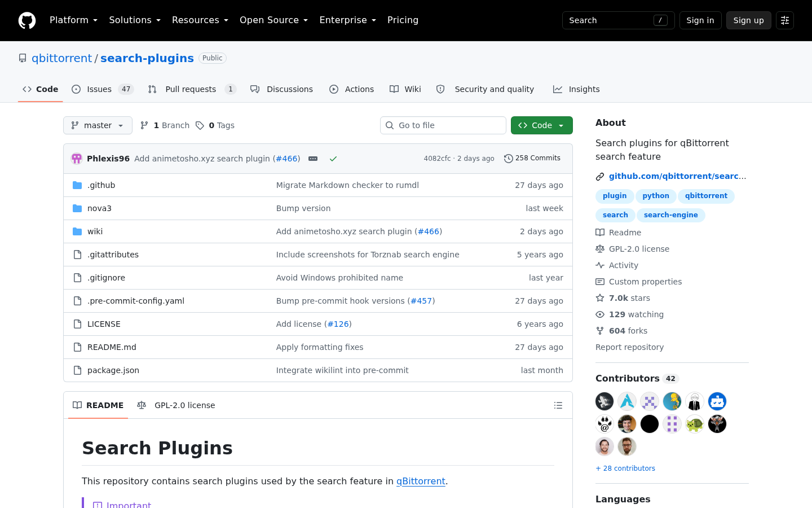Screen dimensions: 812x508
Task: Open the first contributor avatar
Action: tap(604, 401)
